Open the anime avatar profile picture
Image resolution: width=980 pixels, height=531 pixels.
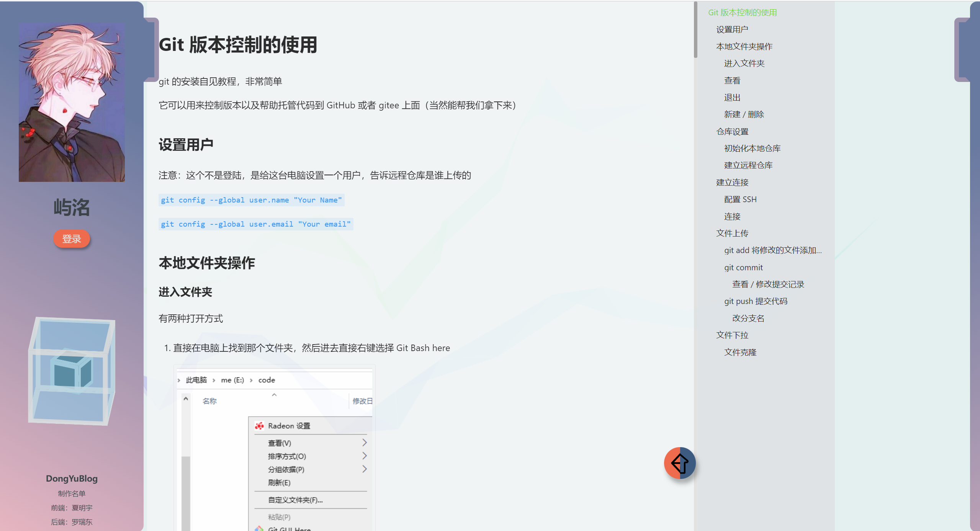click(x=72, y=102)
